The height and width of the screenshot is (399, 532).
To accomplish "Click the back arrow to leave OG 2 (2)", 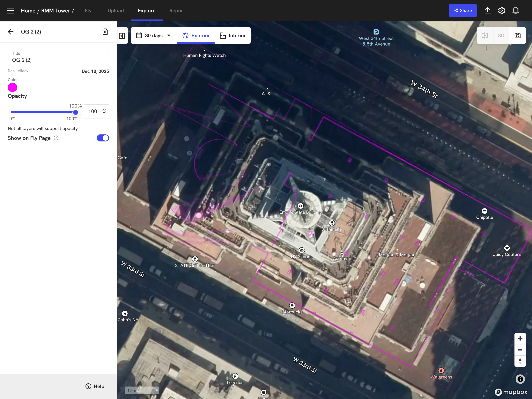I will (11, 32).
